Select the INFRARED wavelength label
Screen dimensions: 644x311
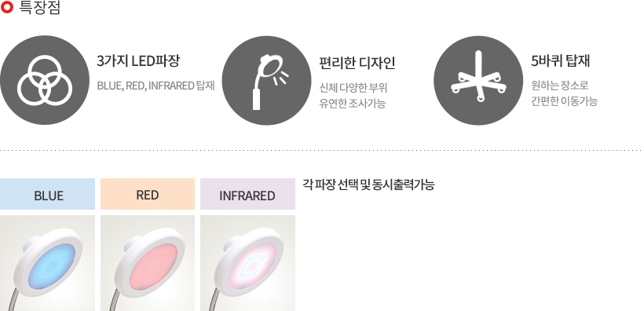247,194
